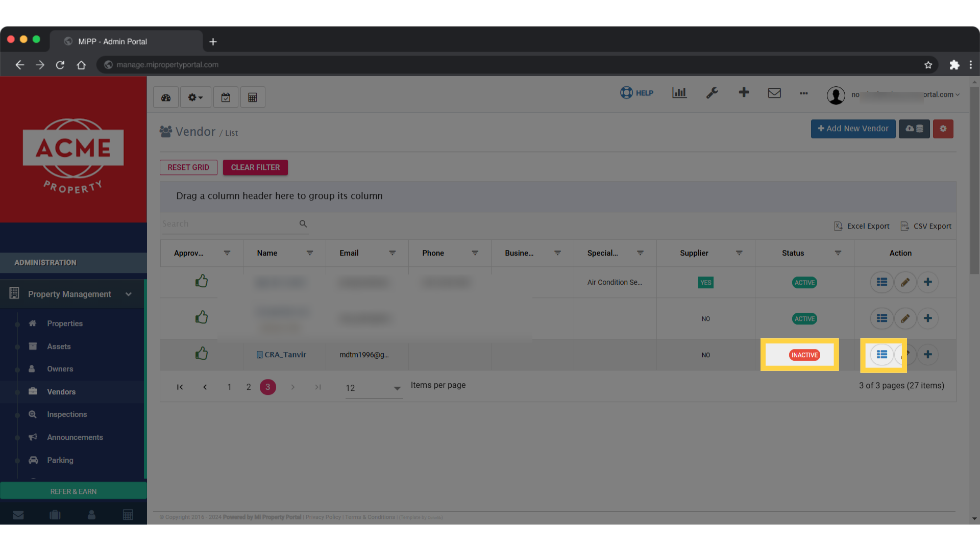This screenshot has width=980, height=551.
Task: Open the calendar check toolbar icon
Action: [226, 97]
